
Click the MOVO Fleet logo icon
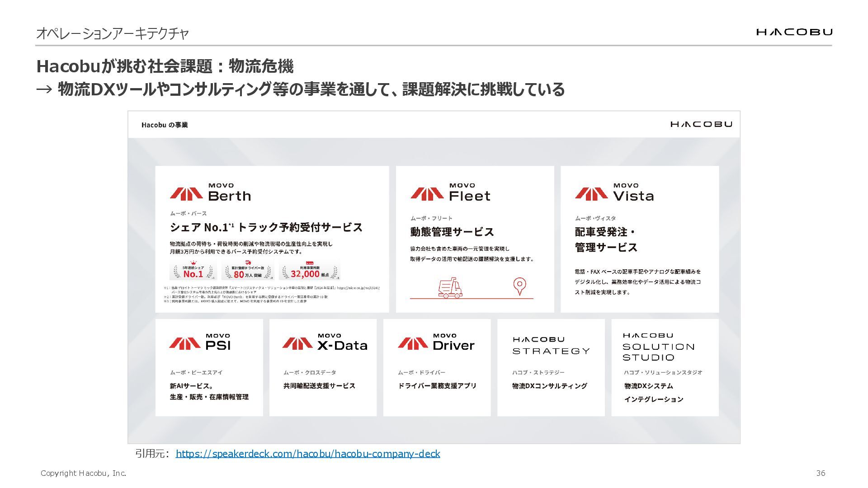click(x=427, y=194)
